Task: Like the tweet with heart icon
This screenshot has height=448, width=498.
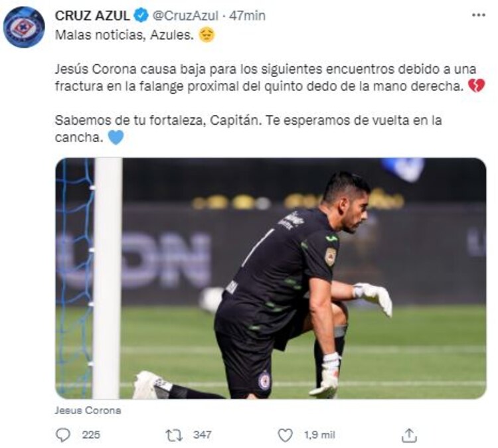Action: pos(286,435)
